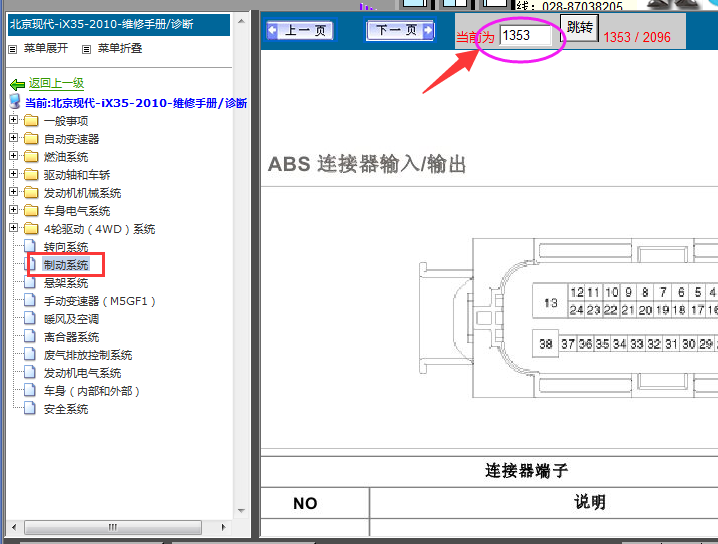Expand the 燃油系统 folder node
This screenshot has height=544, width=718.
(x=13, y=156)
